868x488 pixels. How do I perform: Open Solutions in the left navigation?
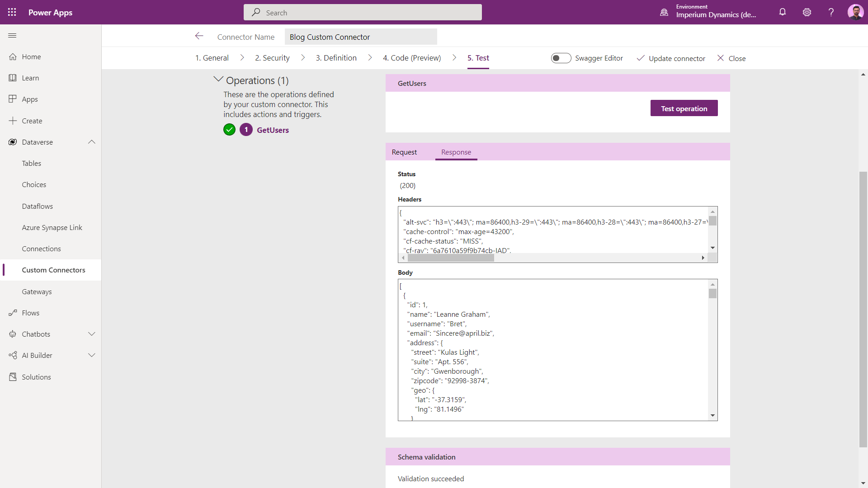[x=36, y=377]
